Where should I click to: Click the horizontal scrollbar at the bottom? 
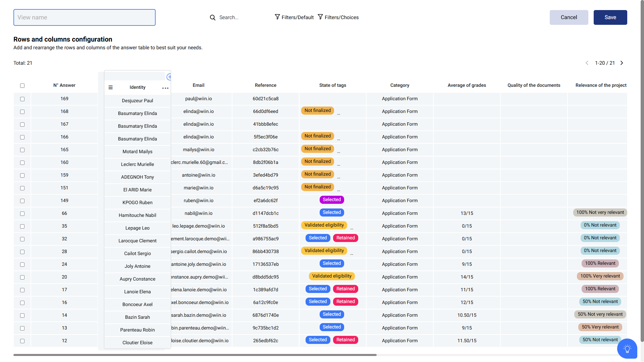coord(195,355)
